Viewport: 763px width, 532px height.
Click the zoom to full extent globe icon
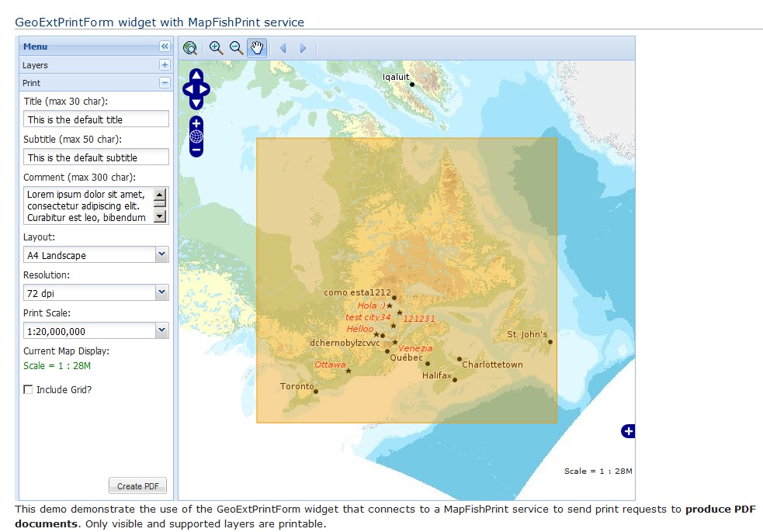(x=190, y=48)
